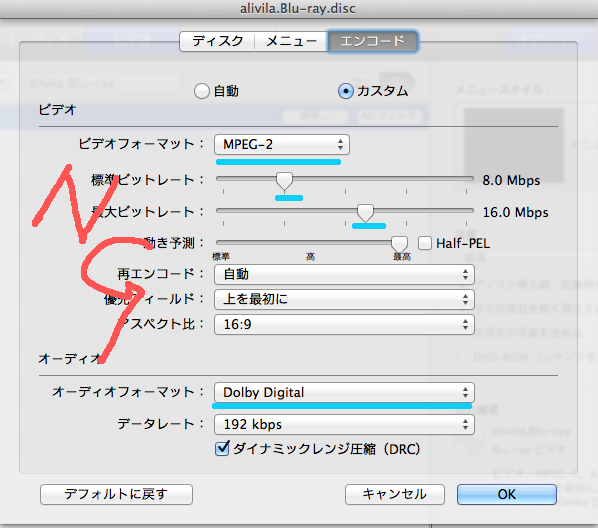Viewport: 598px width, 528px height.
Task: Click the 動き予測 slider handle
Action: coord(399,243)
